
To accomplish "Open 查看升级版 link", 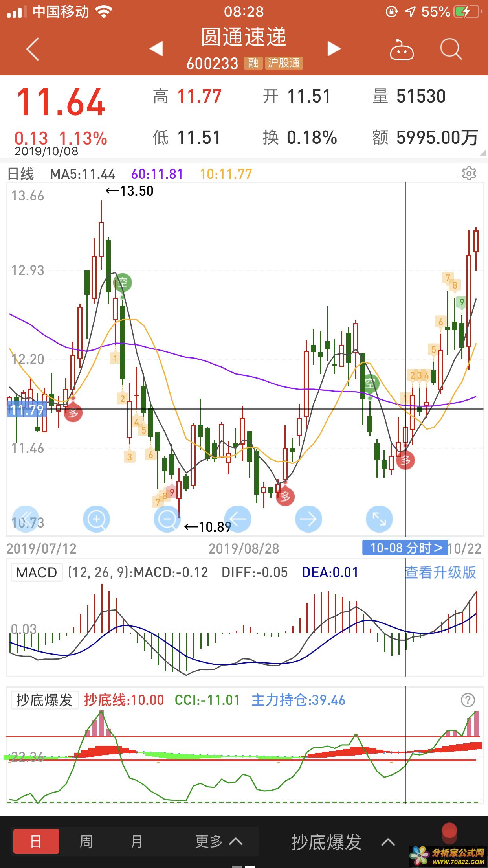I will (x=440, y=572).
